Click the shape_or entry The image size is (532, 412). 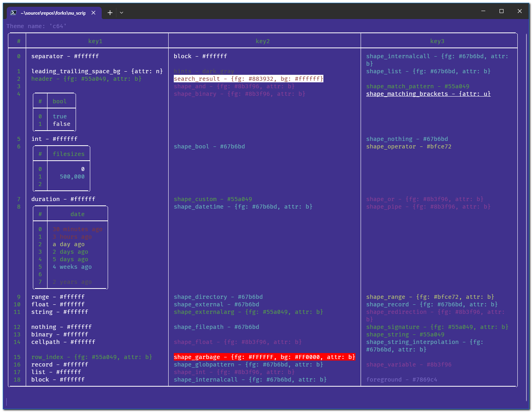tap(425, 199)
